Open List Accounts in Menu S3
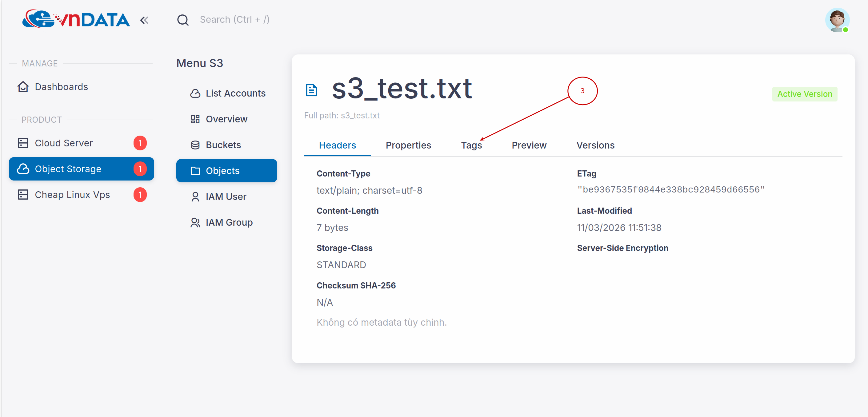The height and width of the screenshot is (417, 868). pos(235,93)
